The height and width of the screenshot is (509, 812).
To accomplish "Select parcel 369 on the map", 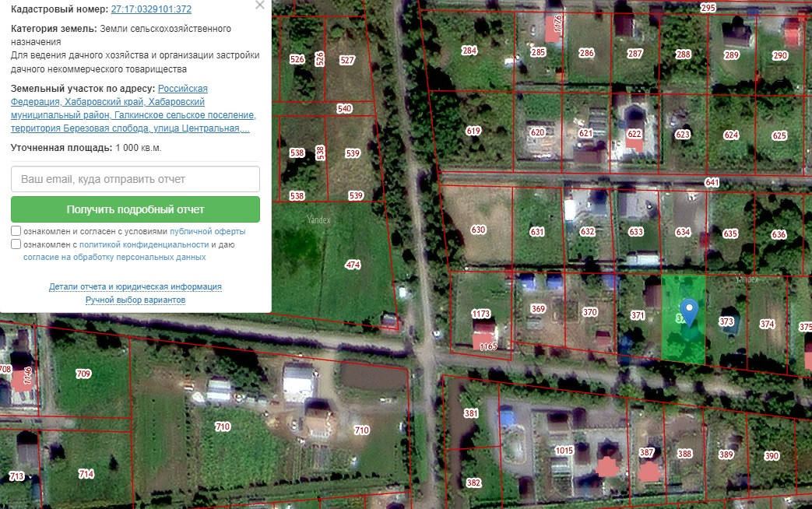I will pos(538,309).
